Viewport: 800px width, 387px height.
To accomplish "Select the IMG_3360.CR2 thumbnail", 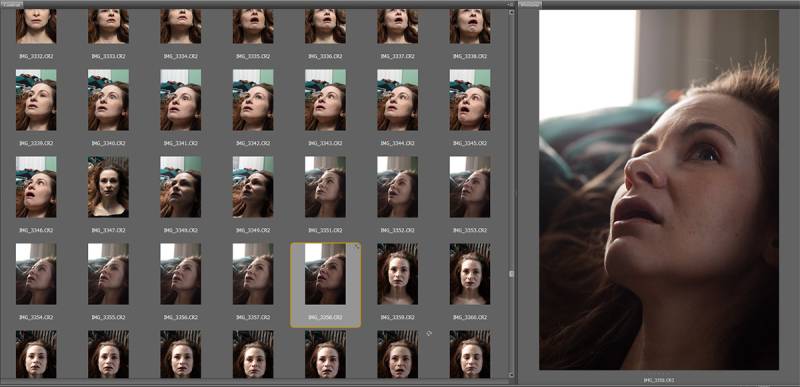I will click(470, 274).
